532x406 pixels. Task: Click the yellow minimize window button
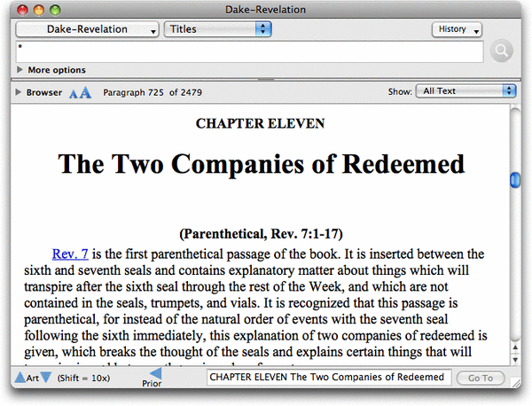39,10
